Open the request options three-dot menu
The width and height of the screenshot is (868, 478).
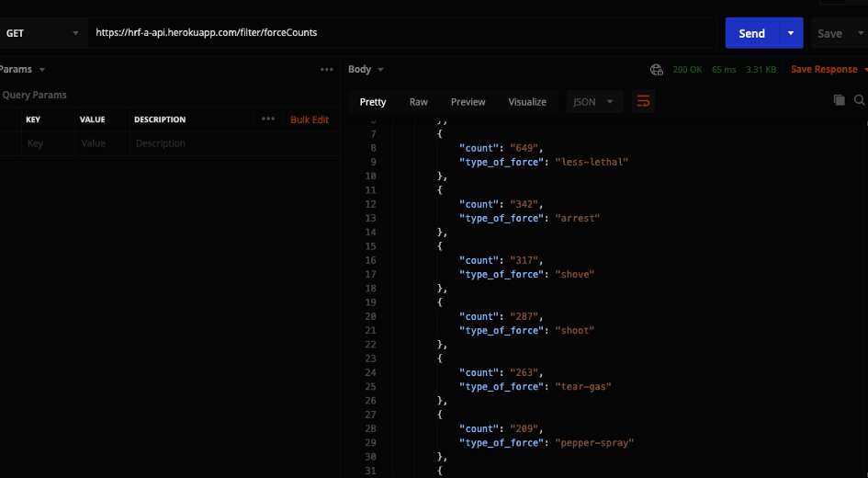pos(327,69)
